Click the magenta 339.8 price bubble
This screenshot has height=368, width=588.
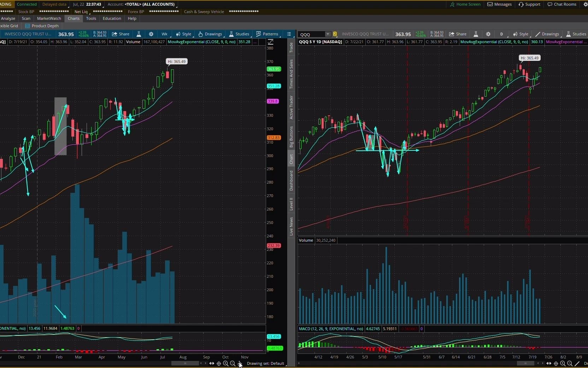click(x=273, y=101)
